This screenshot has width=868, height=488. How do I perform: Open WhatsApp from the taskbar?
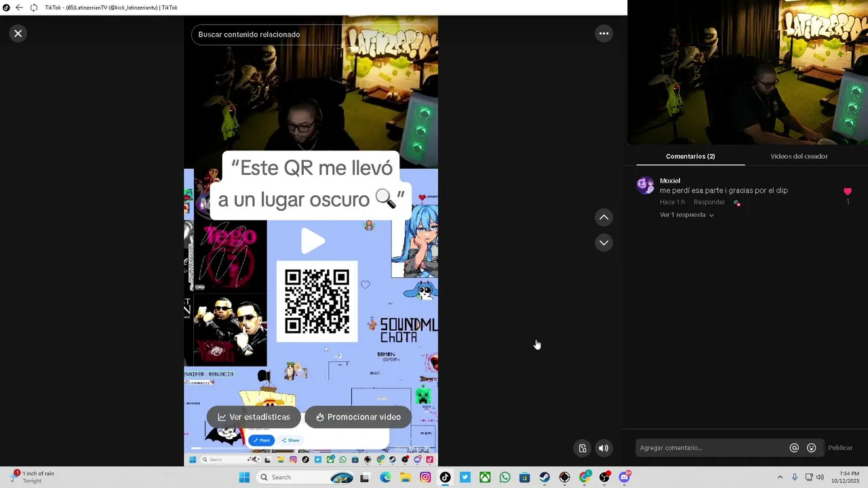pyautogui.click(x=505, y=477)
